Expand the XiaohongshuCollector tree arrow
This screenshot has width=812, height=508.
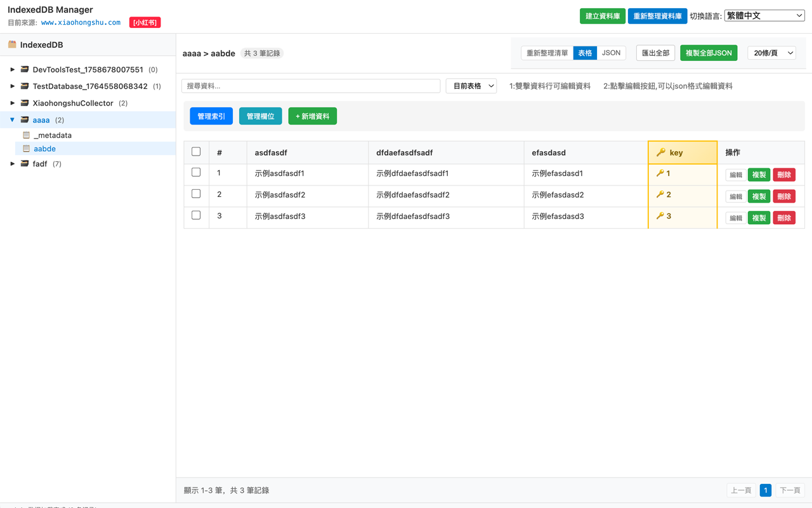coord(12,103)
